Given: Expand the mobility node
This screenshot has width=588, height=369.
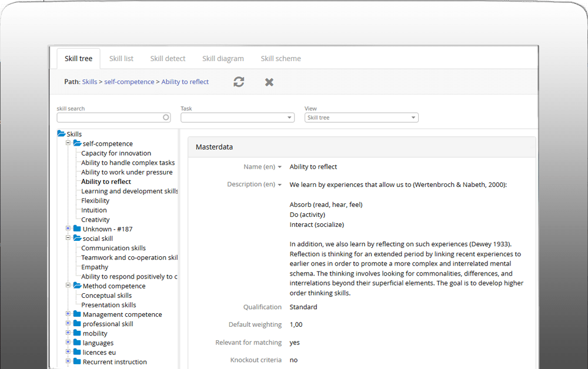Looking at the screenshot, I should click(68, 333).
